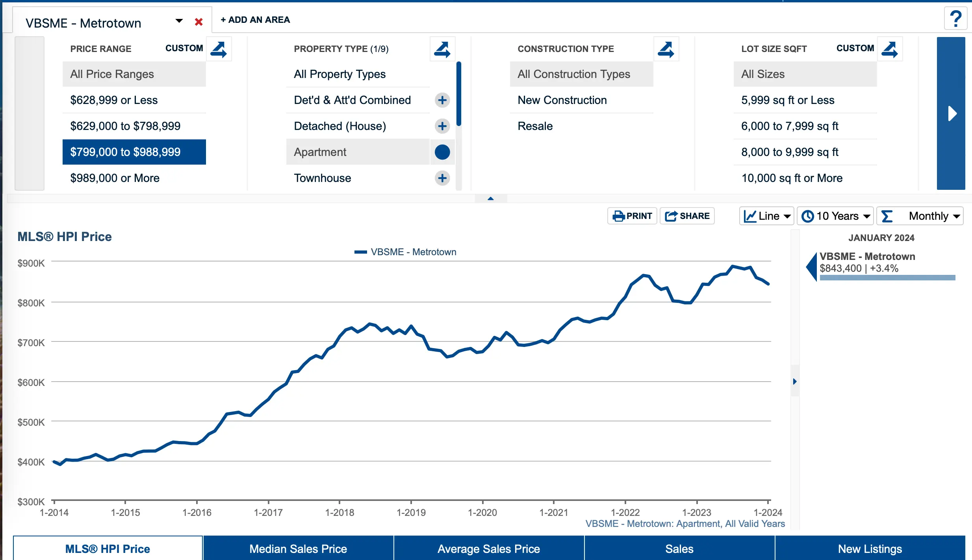Select $629,000 to $798,999 price range
The height and width of the screenshot is (560, 972).
click(x=134, y=126)
